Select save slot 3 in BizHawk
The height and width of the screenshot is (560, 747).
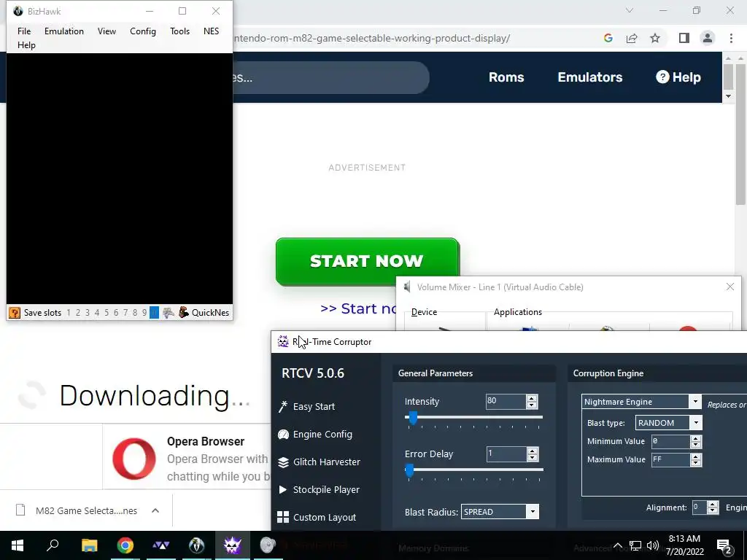tap(88, 313)
